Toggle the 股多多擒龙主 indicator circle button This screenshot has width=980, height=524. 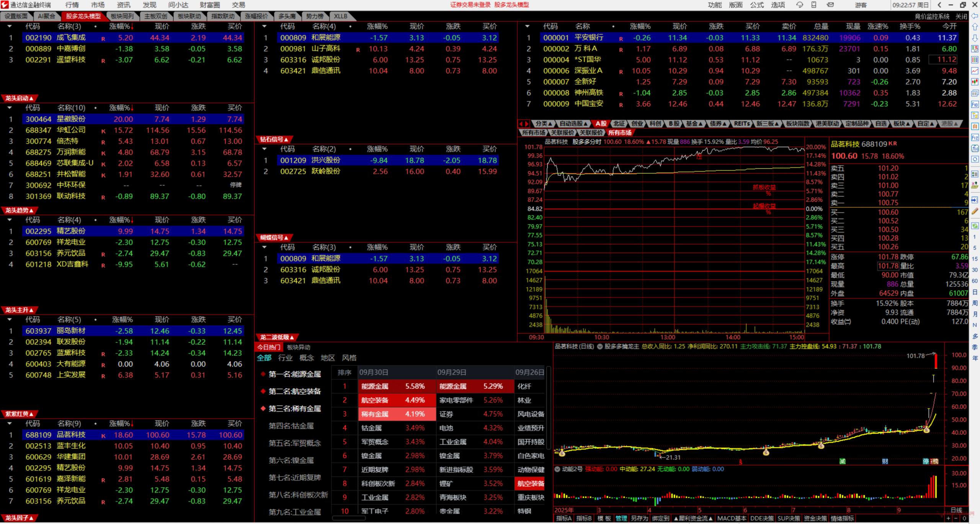[600, 347]
